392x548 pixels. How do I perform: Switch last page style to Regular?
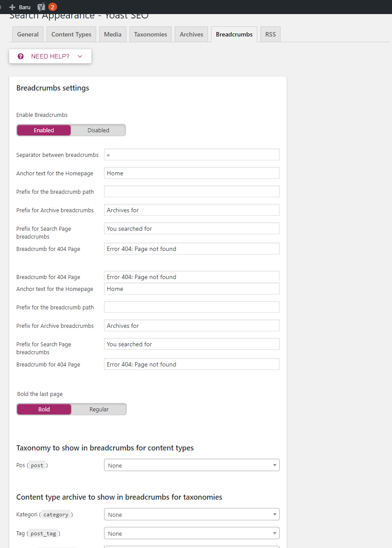(99, 409)
